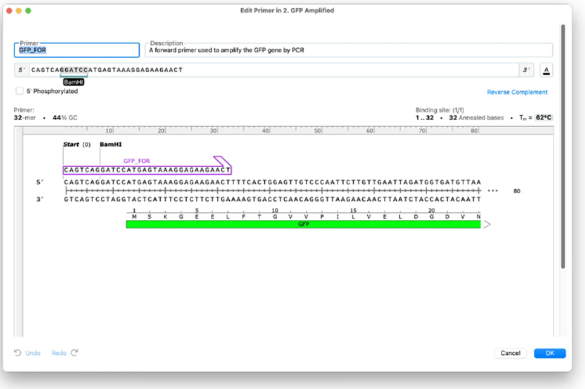Click the vertical scrollbar on the right

click(x=563, y=146)
